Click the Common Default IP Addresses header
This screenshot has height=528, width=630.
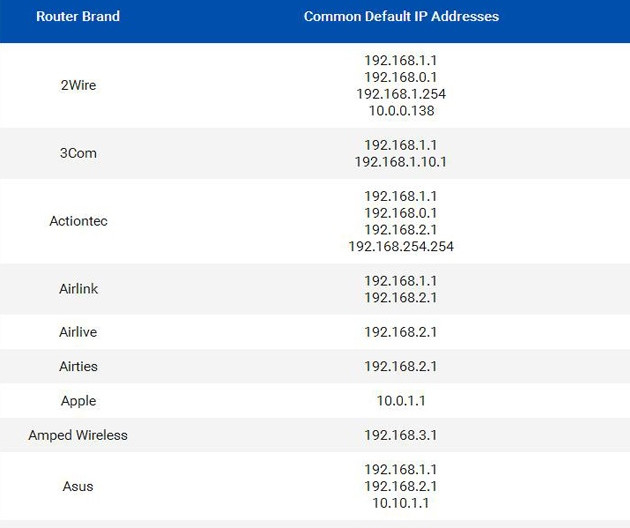tap(401, 17)
